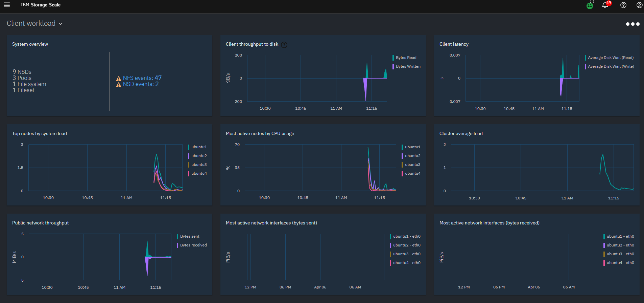Click the ubuntu1 teal swatch in CPU usage legend
Screen dimensions: 644x303
(402, 147)
